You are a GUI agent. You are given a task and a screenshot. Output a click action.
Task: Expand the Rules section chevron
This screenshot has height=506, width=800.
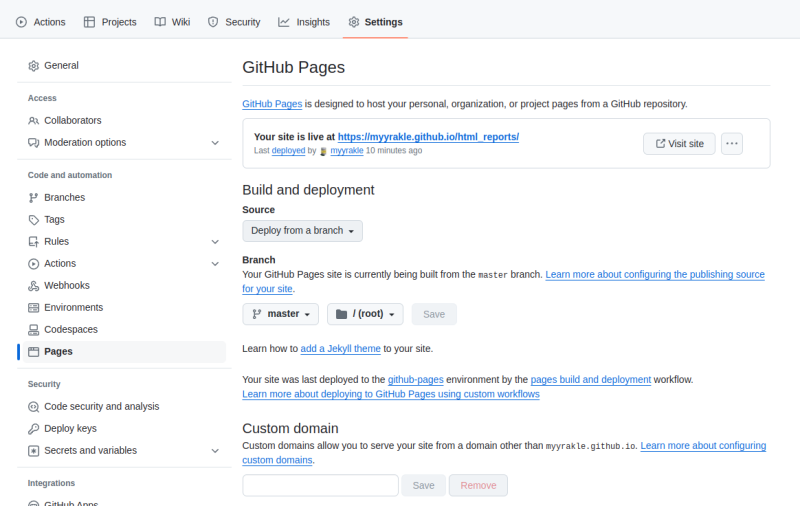point(215,242)
